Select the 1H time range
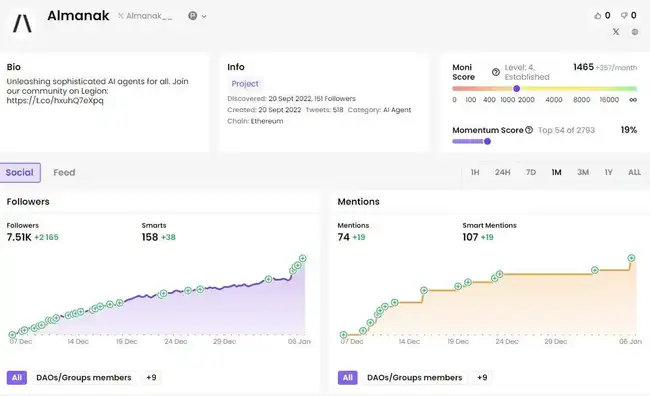Viewport: 650px width, 396px height. tap(475, 172)
